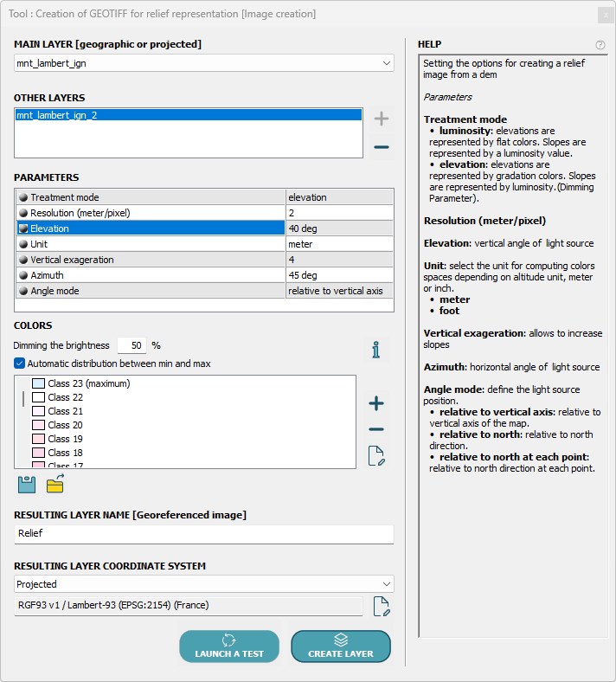Viewport: 616px width, 682px height.
Task: Expand the Projected coordinate system dropdown
Action: pyautogui.click(x=204, y=584)
